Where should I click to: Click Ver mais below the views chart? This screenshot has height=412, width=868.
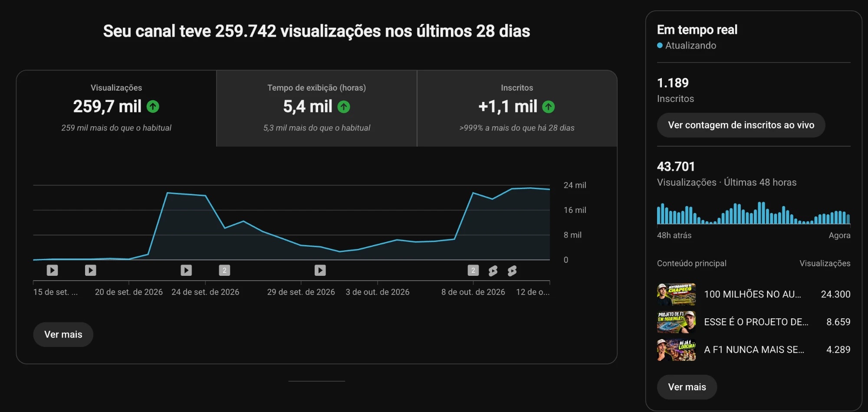point(63,334)
